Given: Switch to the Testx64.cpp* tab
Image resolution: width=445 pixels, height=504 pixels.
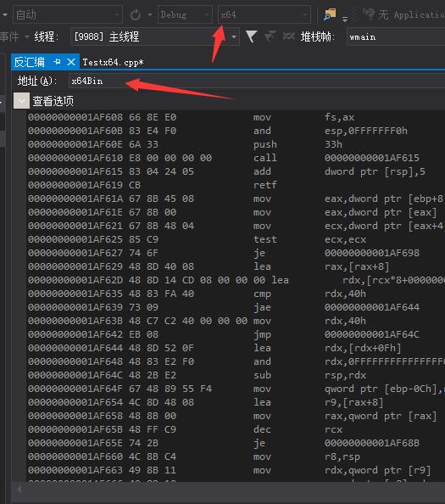Looking at the screenshot, I should [x=113, y=62].
